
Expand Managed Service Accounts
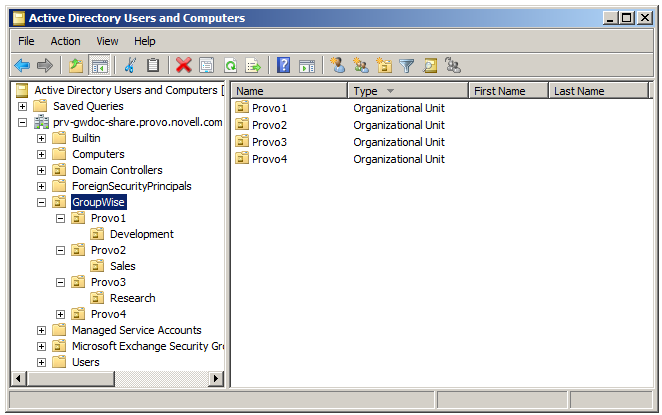[x=41, y=331]
